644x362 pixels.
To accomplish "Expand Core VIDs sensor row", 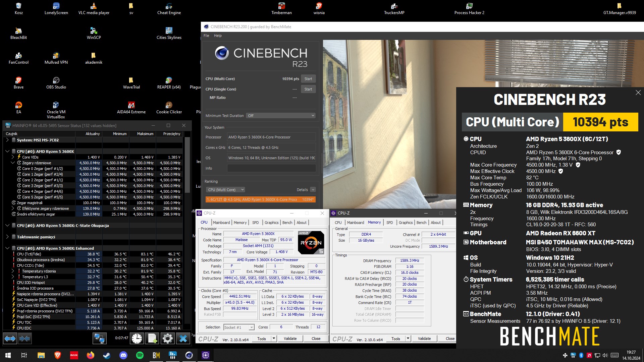I will click(13, 157).
